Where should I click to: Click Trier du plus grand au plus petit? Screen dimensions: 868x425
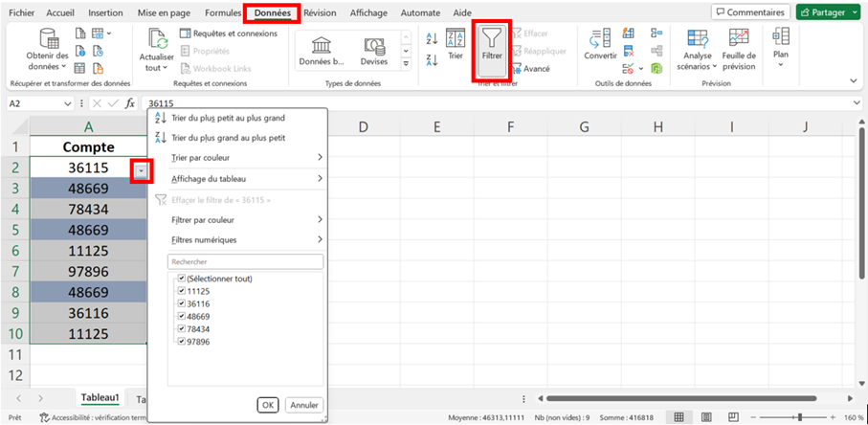(x=228, y=138)
